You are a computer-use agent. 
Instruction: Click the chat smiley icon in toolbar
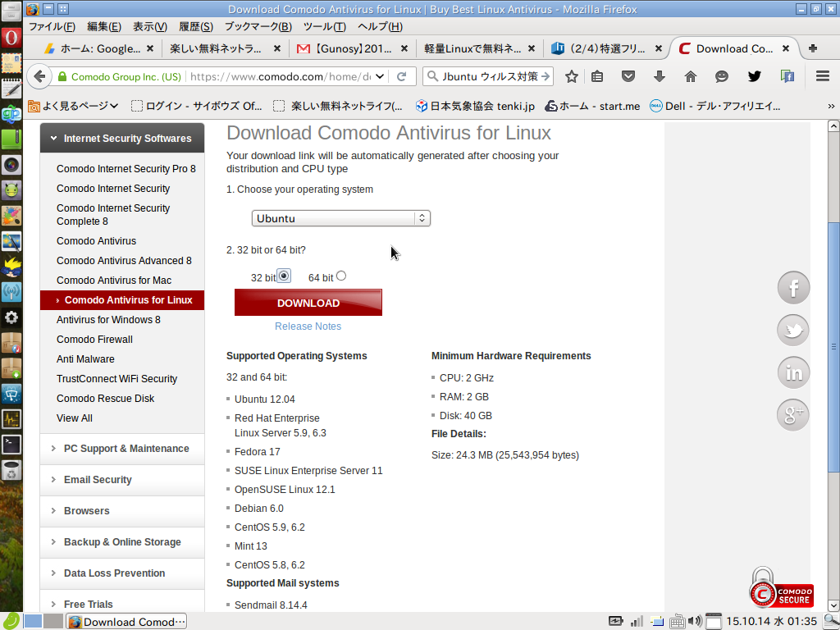tap(722, 76)
